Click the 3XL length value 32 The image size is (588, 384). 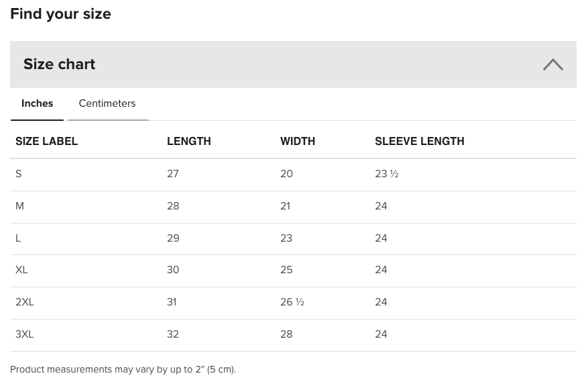[x=173, y=334]
